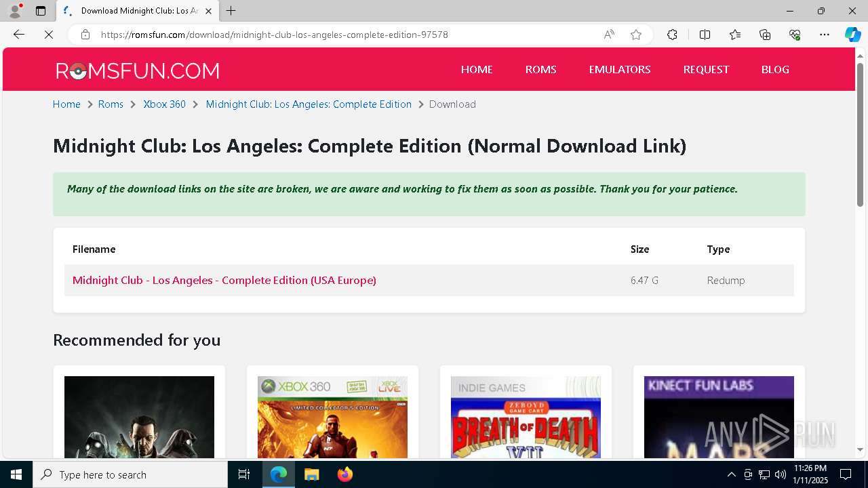868x488 pixels.
Task: Select the Download Midnight Club tab
Action: tap(138, 11)
